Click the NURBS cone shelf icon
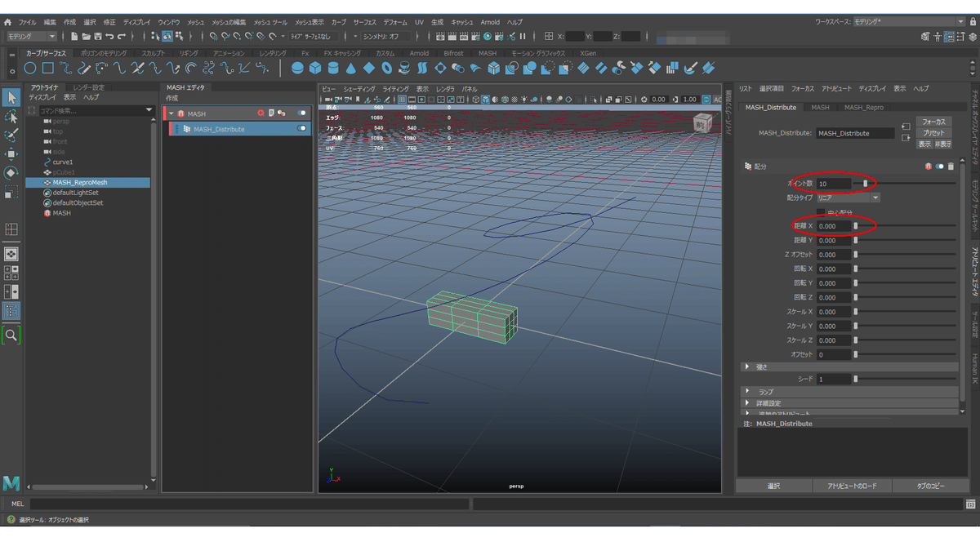 (x=351, y=69)
